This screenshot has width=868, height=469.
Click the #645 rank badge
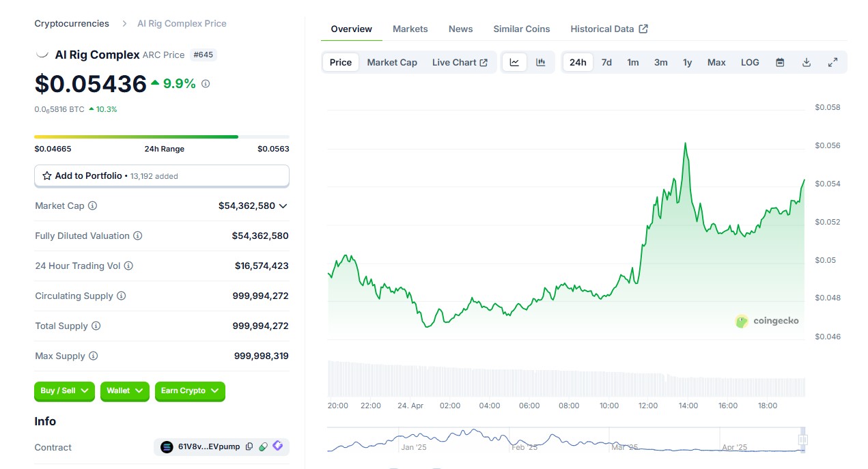(x=203, y=55)
